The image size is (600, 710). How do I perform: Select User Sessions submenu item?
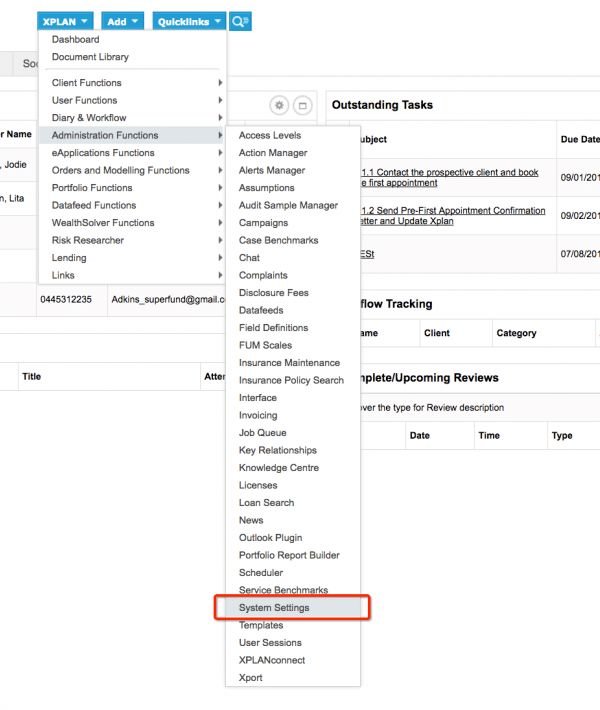(x=270, y=643)
